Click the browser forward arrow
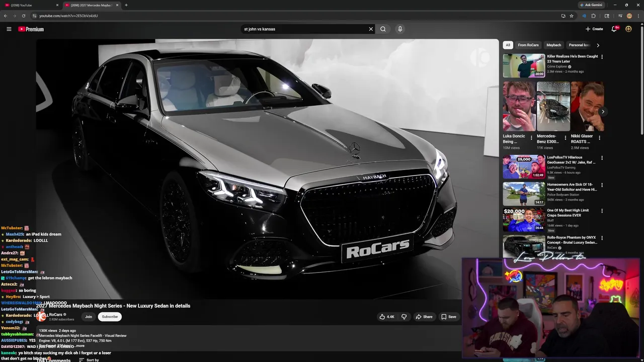The height and width of the screenshot is (362, 644). [14, 16]
